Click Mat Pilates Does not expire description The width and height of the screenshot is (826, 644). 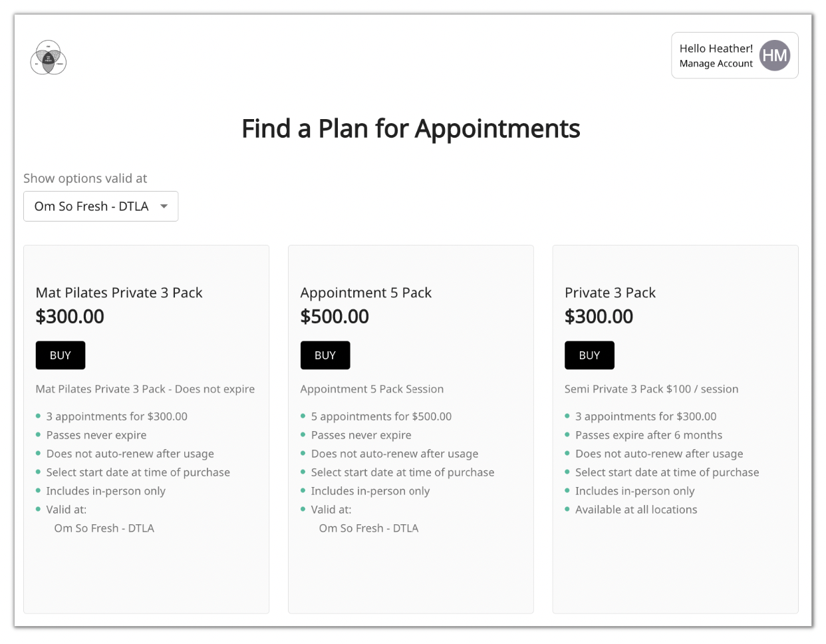pyautogui.click(x=145, y=389)
